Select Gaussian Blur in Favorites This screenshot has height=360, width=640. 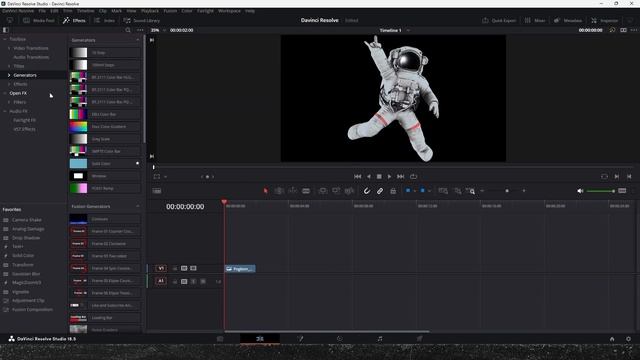[x=26, y=274]
